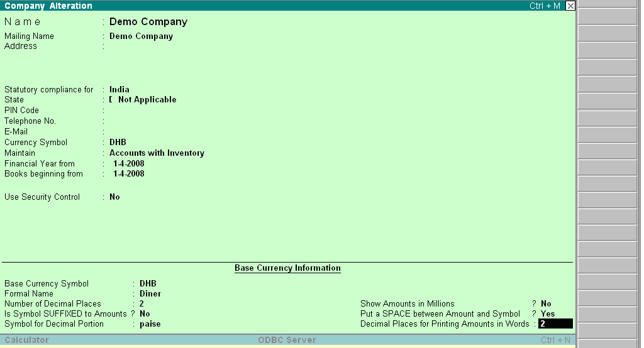Edit the Currency Symbol value DHB
Screen dimensions: 644x348
tap(118, 143)
